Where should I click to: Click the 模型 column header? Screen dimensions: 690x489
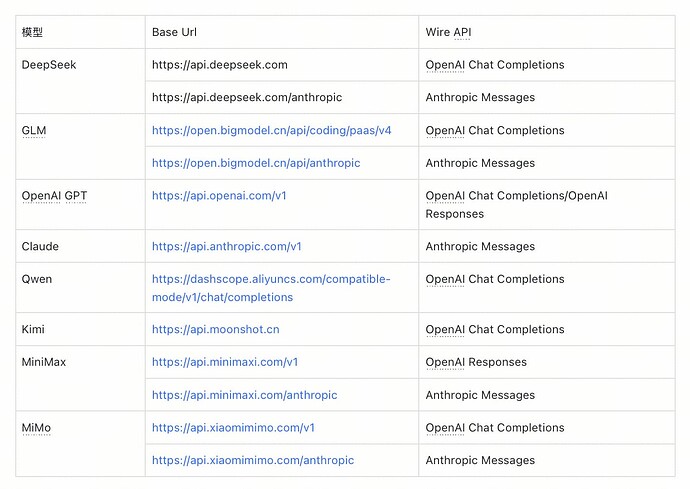click(32, 32)
